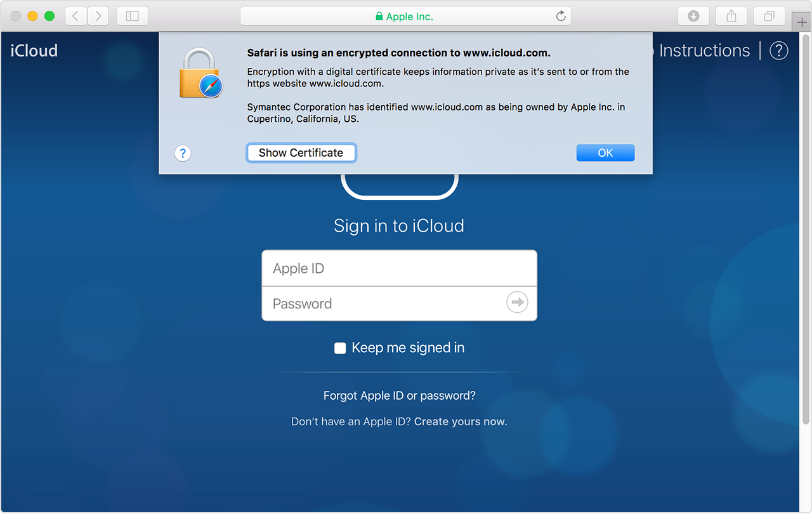Click Create yours now link
The image size is (812, 514).
[461, 421]
